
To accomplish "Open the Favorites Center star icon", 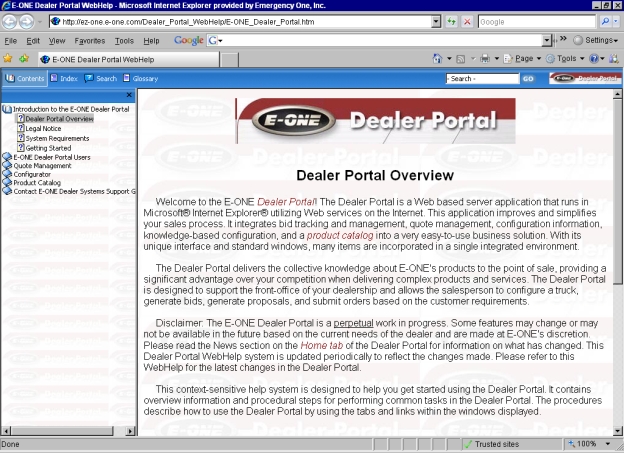I will 8,59.
